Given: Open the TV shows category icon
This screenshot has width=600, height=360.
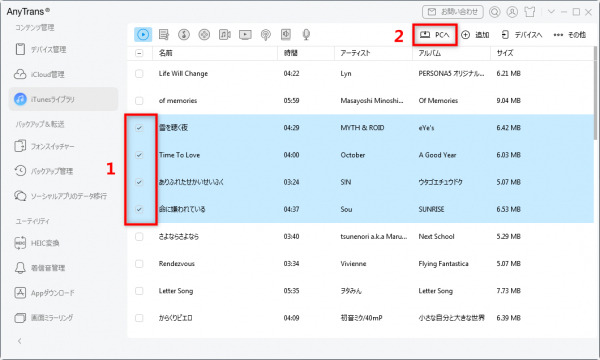Looking at the screenshot, I should pos(245,34).
